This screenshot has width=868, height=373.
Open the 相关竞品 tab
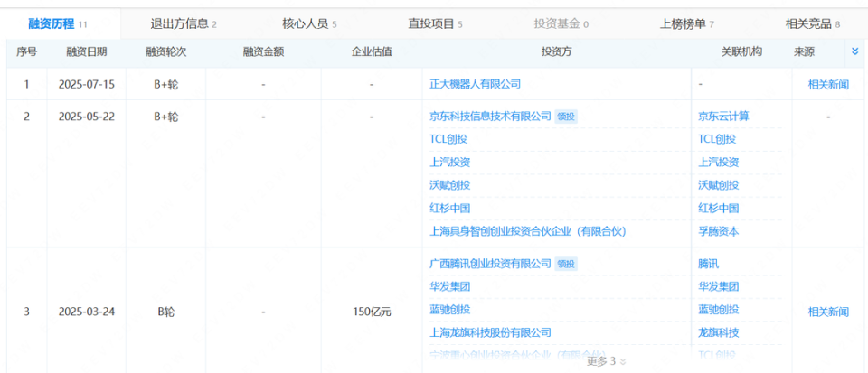click(813, 23)
